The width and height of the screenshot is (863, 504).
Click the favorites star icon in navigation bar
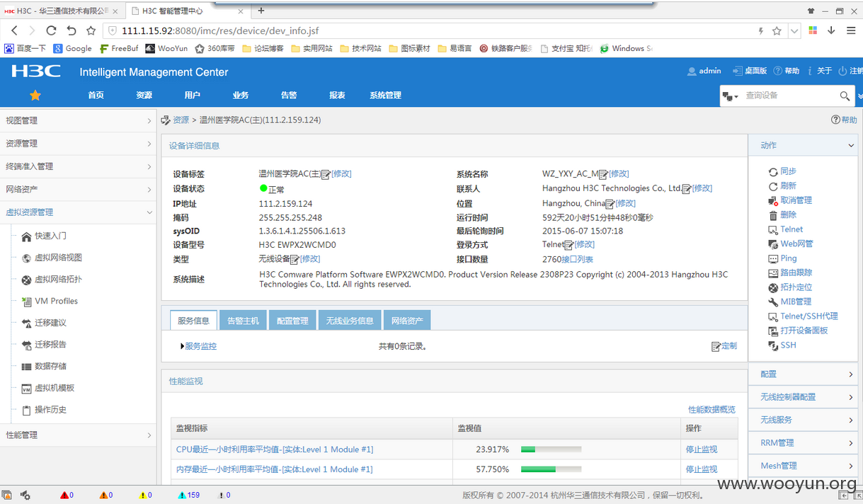coord(35,95)
